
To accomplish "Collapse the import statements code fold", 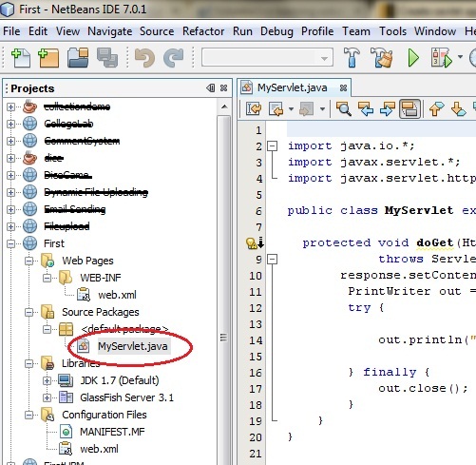I will tap(272, 146).
